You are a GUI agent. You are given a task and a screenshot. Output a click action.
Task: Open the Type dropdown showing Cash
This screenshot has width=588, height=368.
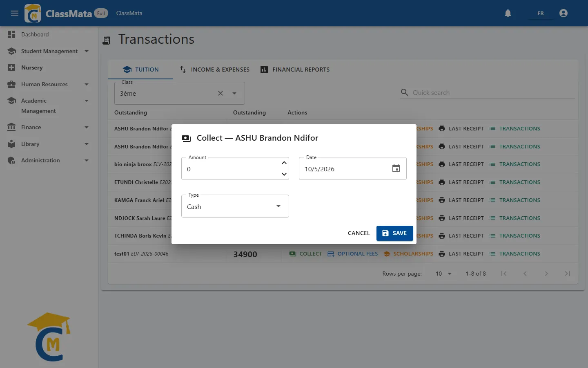(235, 206)
